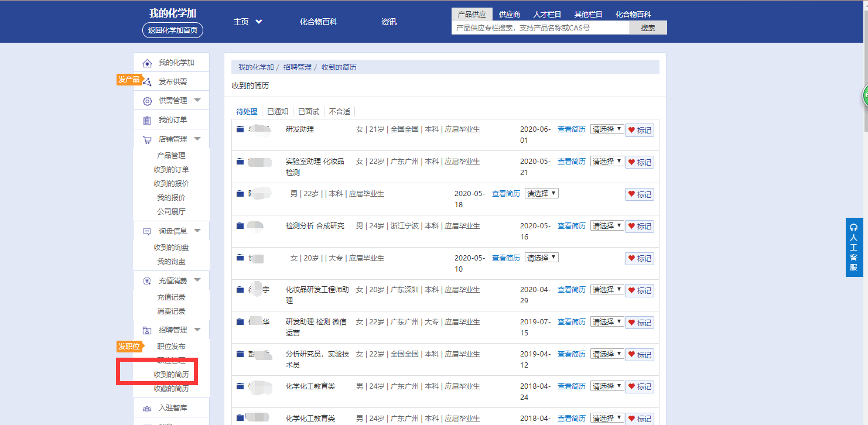Click the 返回化学加首页 button
868x425 pixels.
click(173, 30)
